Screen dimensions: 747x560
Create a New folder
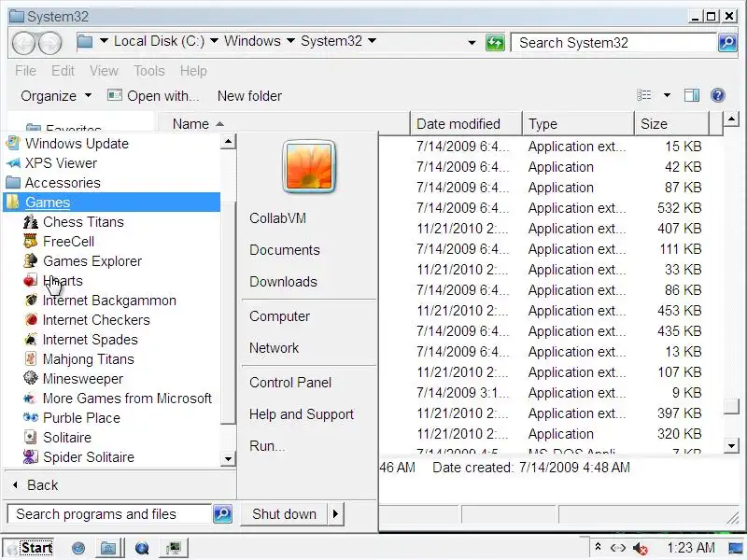249,96
